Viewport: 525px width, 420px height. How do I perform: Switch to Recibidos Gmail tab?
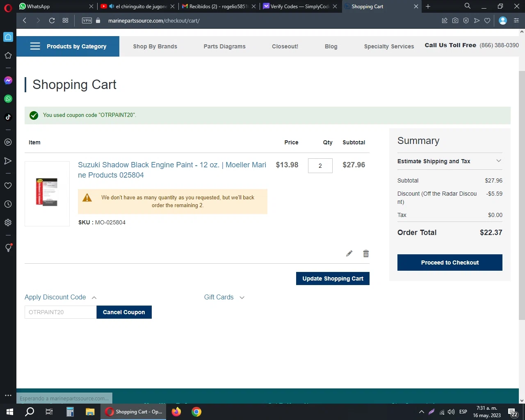click(x=219, y=6)
